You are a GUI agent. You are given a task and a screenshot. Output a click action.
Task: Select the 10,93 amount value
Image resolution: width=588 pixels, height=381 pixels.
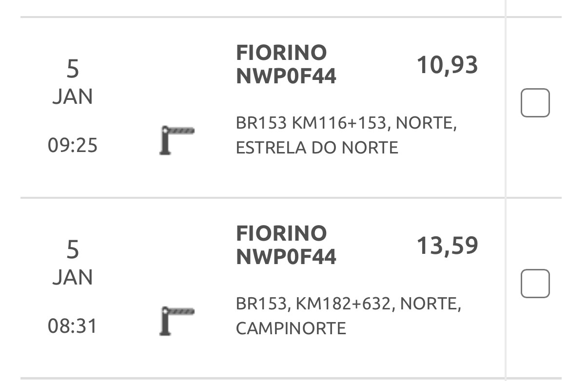447,65
